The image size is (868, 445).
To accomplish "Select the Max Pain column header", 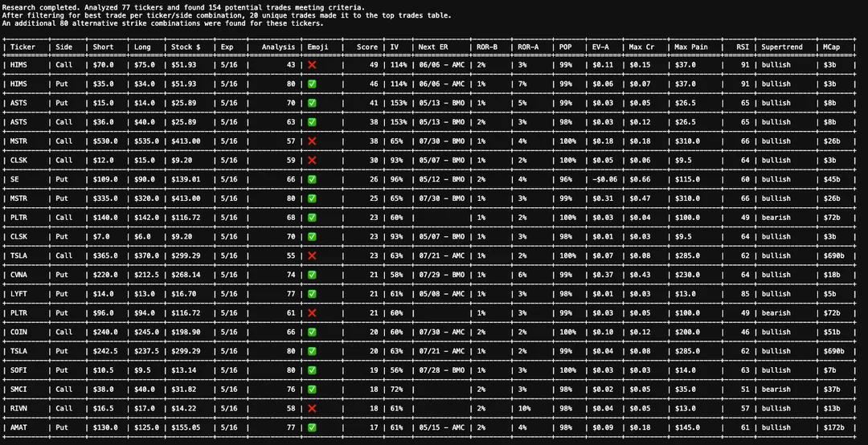I will 691,47.
